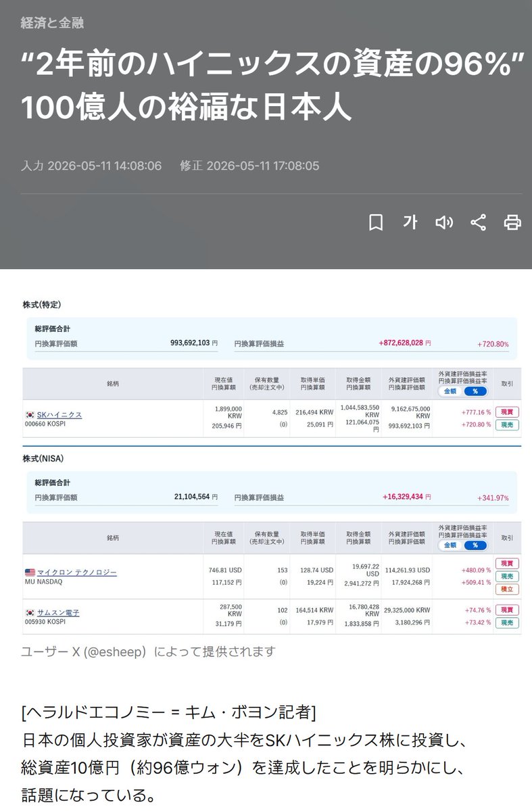Click the image credit ユーザー X (@esheep)
The image size is (532, 811).
coord(148,652)
